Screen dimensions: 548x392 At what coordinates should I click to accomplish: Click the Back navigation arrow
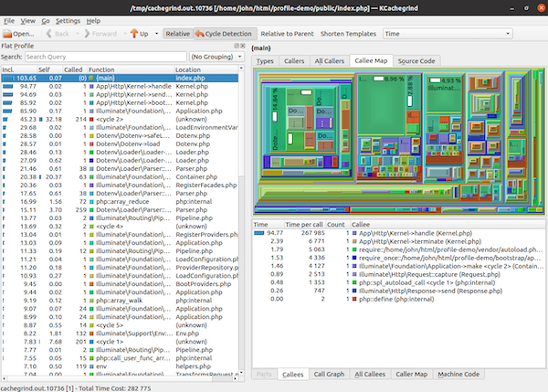[48, 34]
